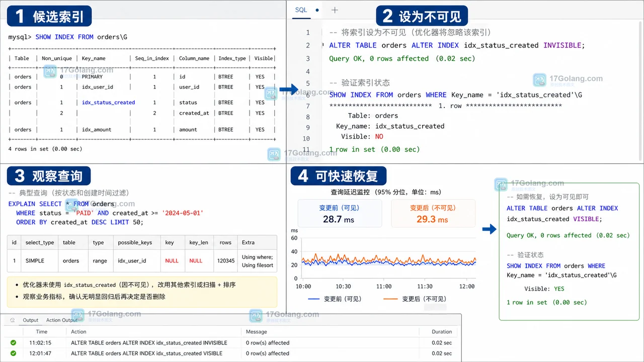Click the 10:30 tick on latency chart
Screen dimensions: 644x362
click(x=343, y=286)
